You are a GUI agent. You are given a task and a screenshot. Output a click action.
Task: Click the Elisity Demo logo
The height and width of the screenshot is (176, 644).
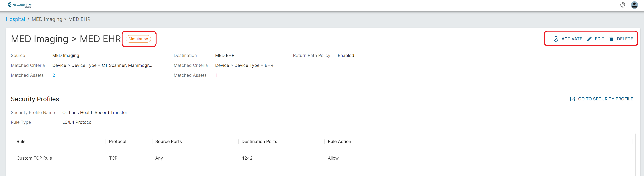[20, 5]
